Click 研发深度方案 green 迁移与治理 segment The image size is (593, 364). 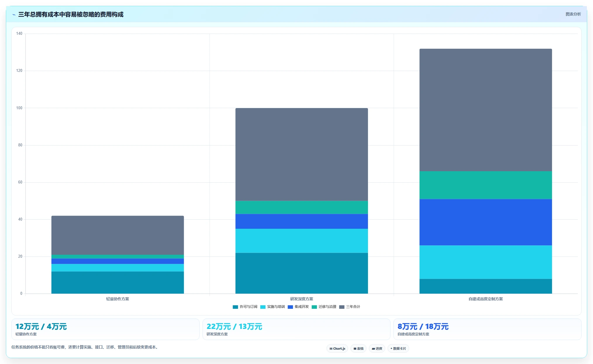302,207
